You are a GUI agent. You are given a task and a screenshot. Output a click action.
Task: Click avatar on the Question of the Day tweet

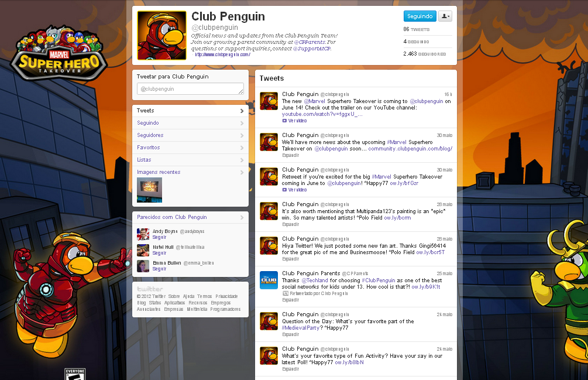[x=269, y=321]
